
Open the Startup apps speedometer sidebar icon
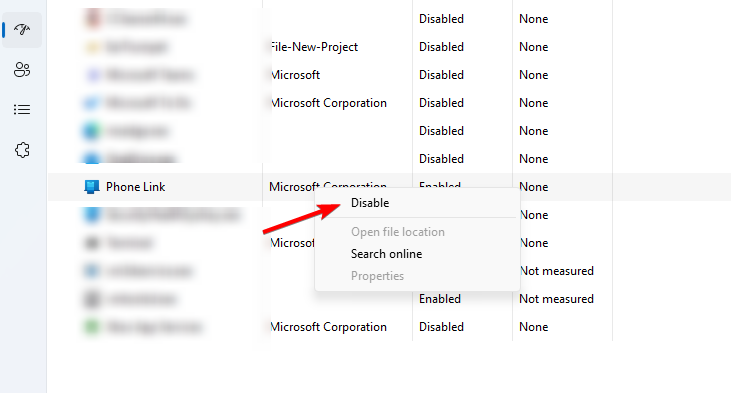click(x=22, y=30)
